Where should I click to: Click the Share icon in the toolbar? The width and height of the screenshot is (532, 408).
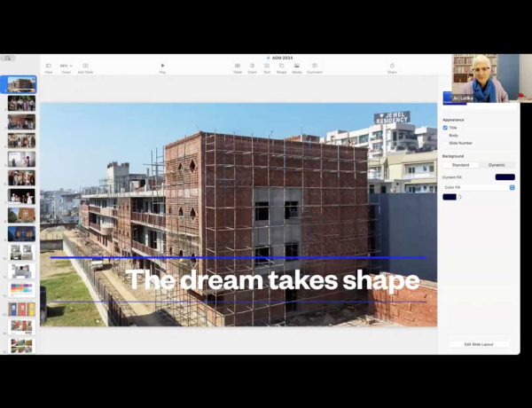click(x=392, y=67)
